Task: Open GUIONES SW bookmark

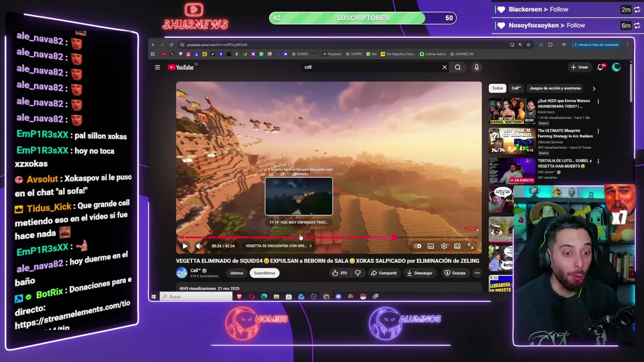Action: (x=461, y=54)
